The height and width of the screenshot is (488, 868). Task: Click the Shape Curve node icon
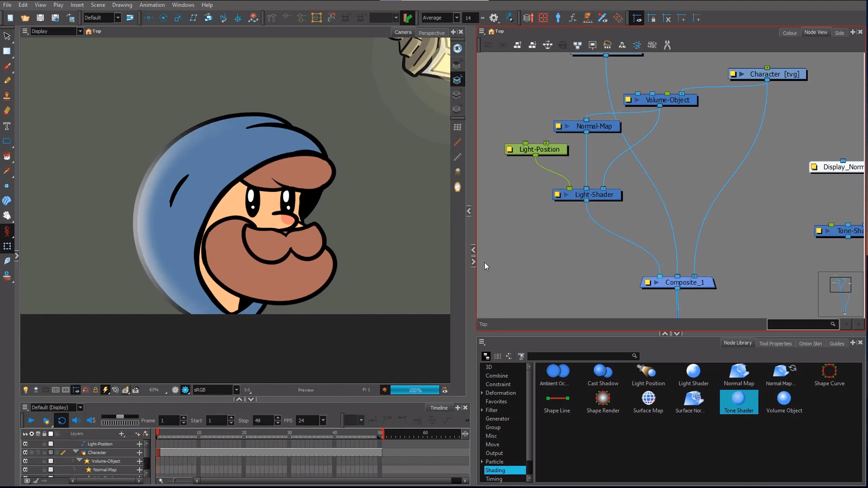[829, 371]
